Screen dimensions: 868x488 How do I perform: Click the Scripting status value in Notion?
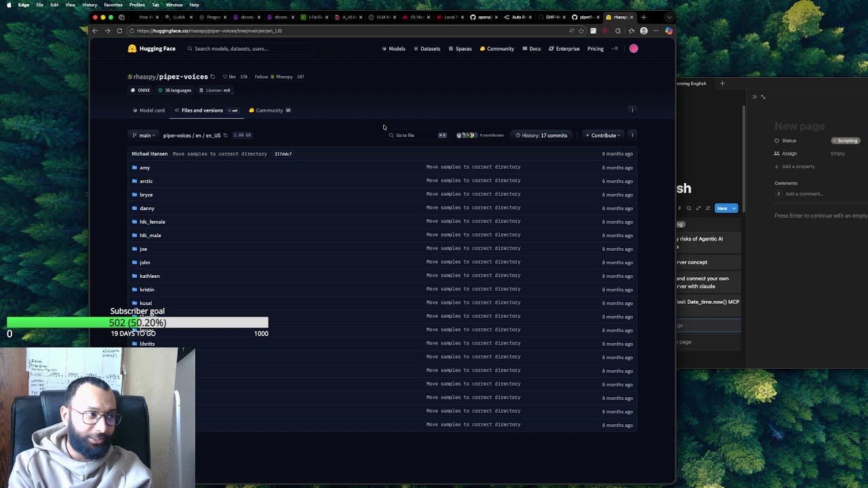(846, 140)
